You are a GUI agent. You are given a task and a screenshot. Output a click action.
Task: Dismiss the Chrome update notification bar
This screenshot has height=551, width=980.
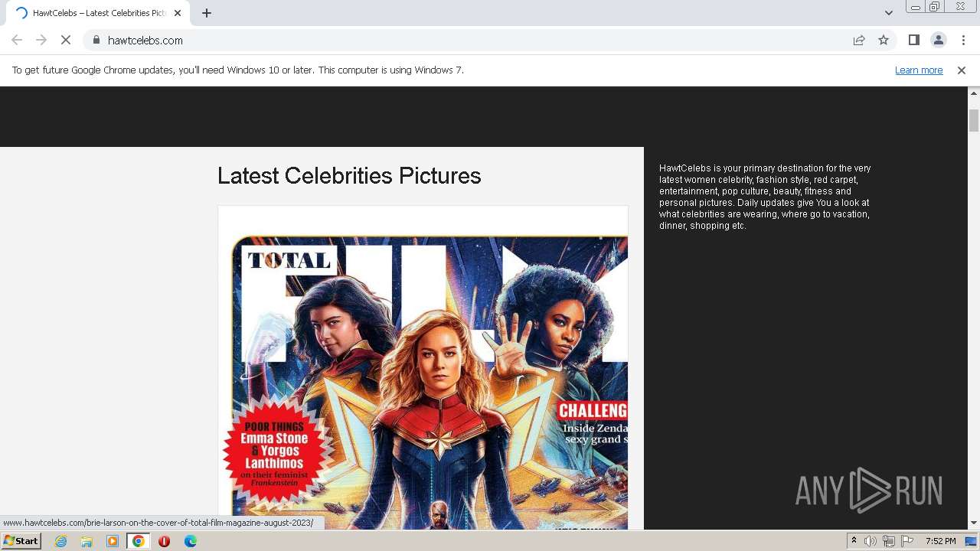click(x=962, y=70)
